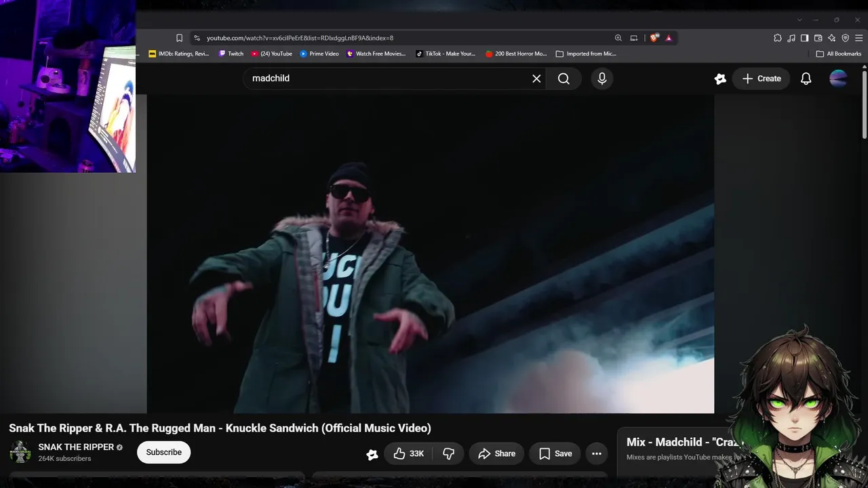Open site information icon left of the URL

pyautogui.click(x=197, y=38)
